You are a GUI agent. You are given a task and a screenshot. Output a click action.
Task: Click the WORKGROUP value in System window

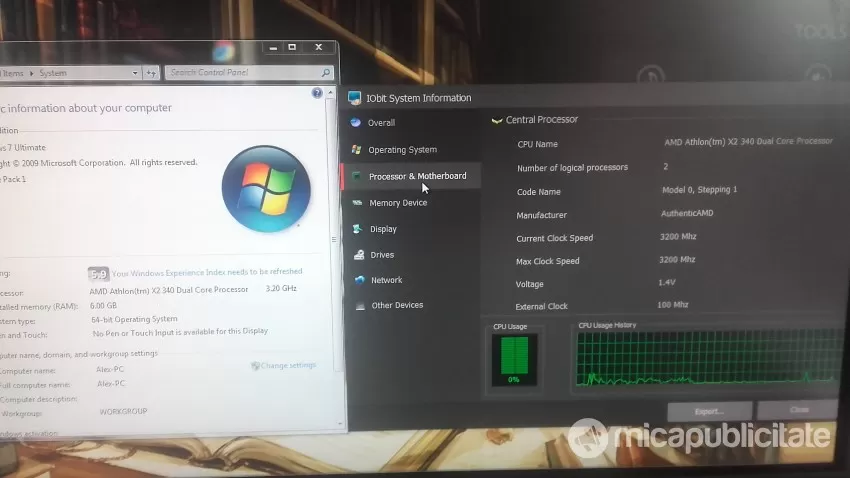click(123, 411)
